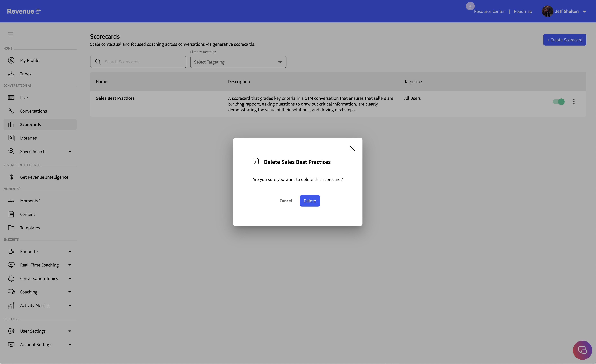Click the Inbox tray icon

(11, 74)
